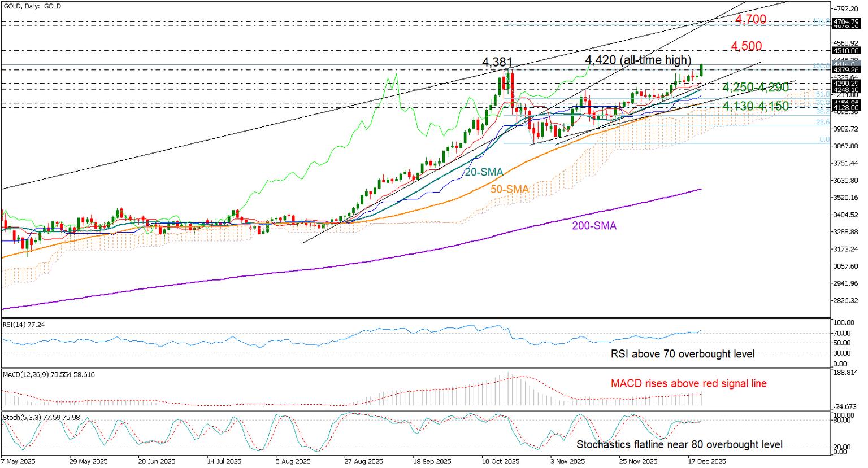Click the 10 Oct 2025 date marker

(x=499, y=461)
